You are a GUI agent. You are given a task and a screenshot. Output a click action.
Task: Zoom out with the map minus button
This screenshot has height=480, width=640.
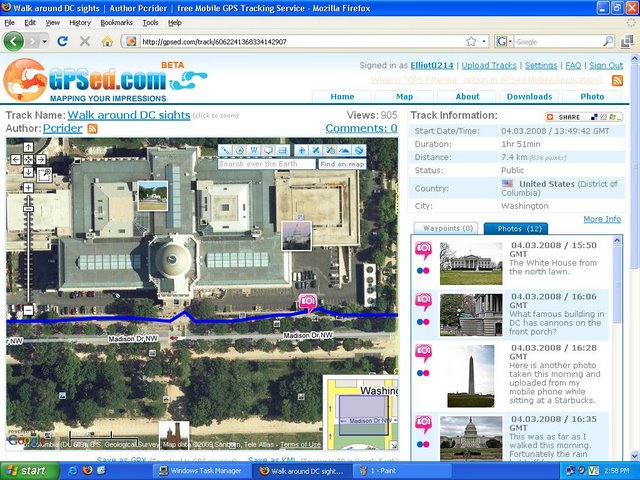[x=28, y=311]
